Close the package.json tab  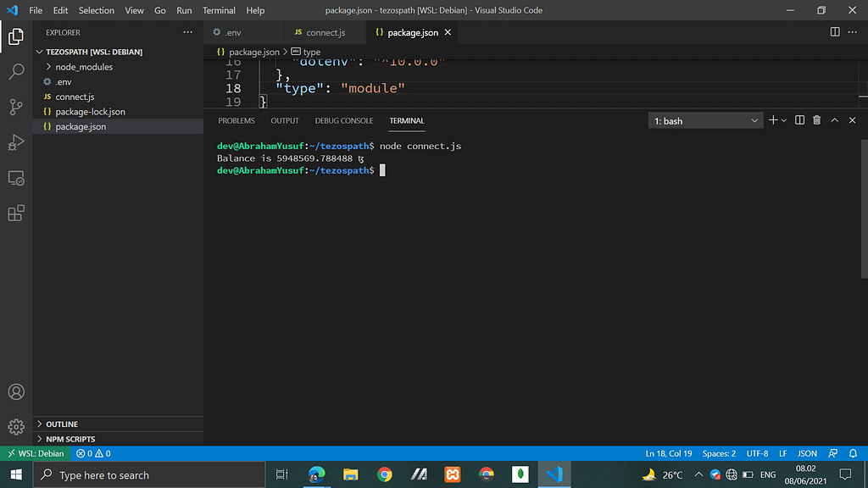click(448, 33)
